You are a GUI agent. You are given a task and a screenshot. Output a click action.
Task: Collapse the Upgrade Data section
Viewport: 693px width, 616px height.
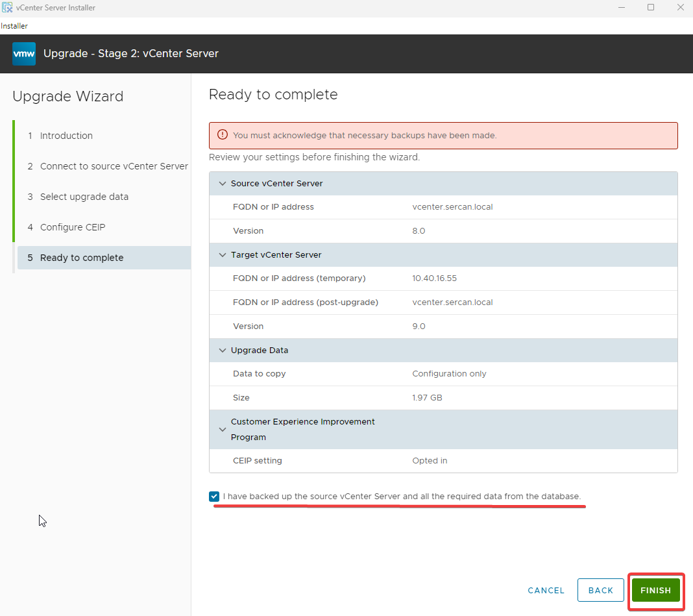(223, 351)
